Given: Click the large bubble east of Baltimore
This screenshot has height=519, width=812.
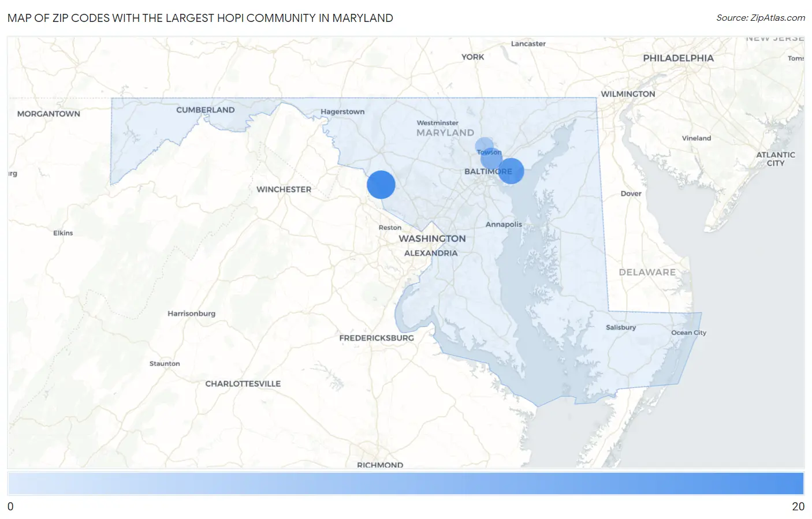Looking at the screenshot, I should click(511, 171).
